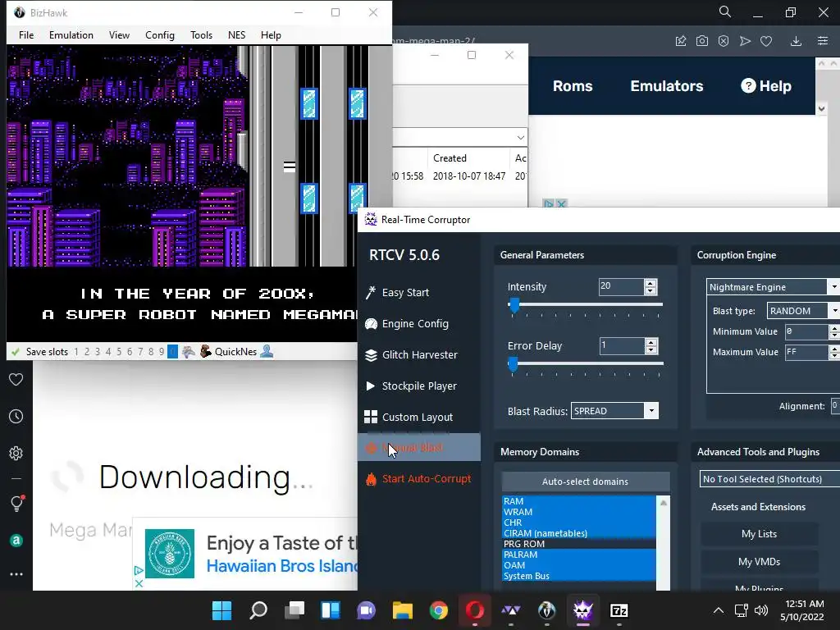The image size is (840, 630).
Task: Open bookmarks heart in the browser sidebar
Action: click(x=16, y=379)
